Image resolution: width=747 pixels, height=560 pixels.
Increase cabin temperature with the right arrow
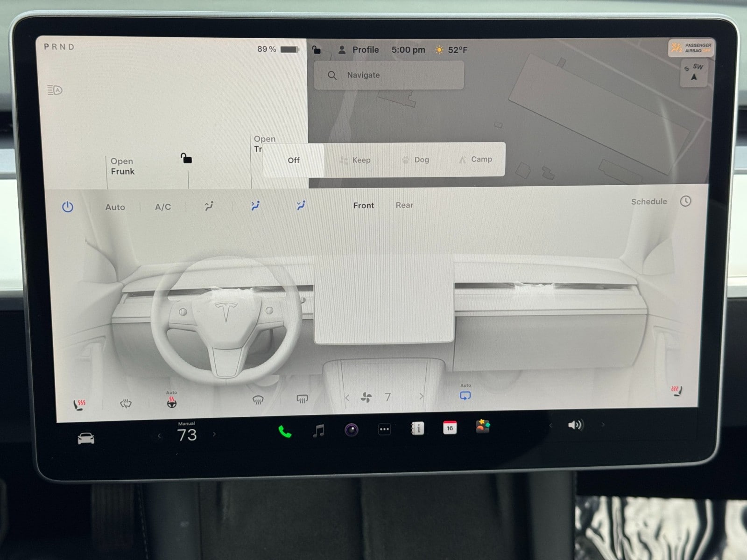[x=214, y=434]
